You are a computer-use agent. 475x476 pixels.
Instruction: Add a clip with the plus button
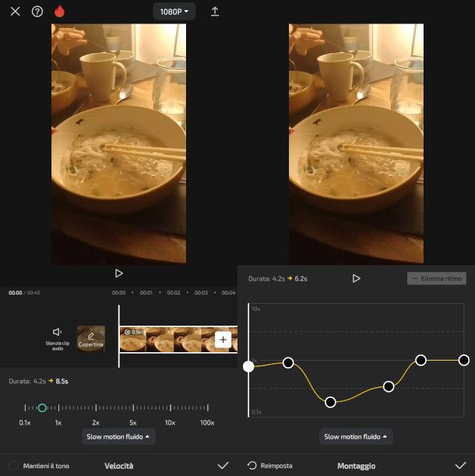tap(223, 340)
